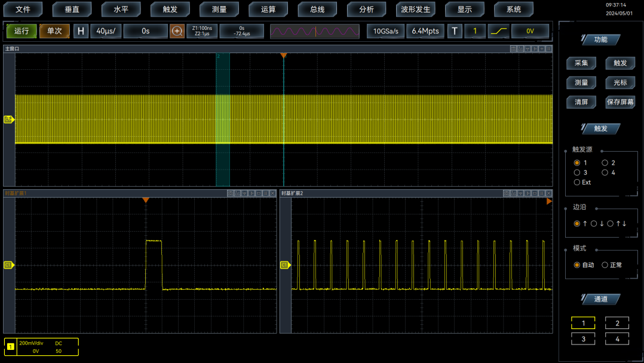Click the 单次 single acquisition button
The width and height of the screenshot is (644, 363).
[x=54, y=31]
